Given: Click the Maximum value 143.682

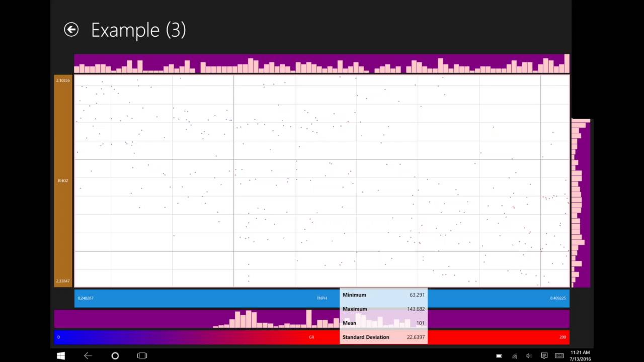Looking at the screenshot, I should (x=416, y=309).
